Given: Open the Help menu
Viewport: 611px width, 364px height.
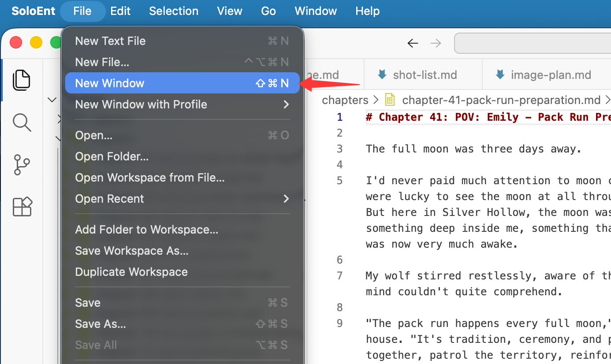Looking at the screenshot, I should pyautogui.click(x=367, y=11).
